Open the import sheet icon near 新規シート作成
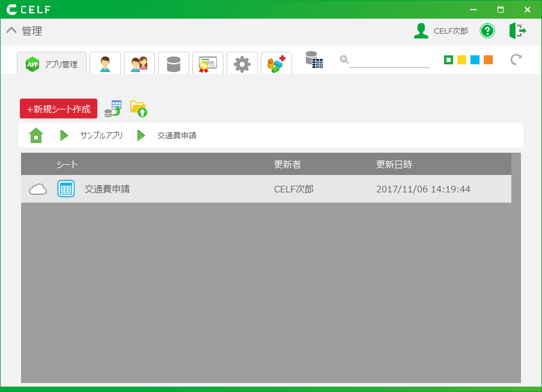 [x=112, y=109]
